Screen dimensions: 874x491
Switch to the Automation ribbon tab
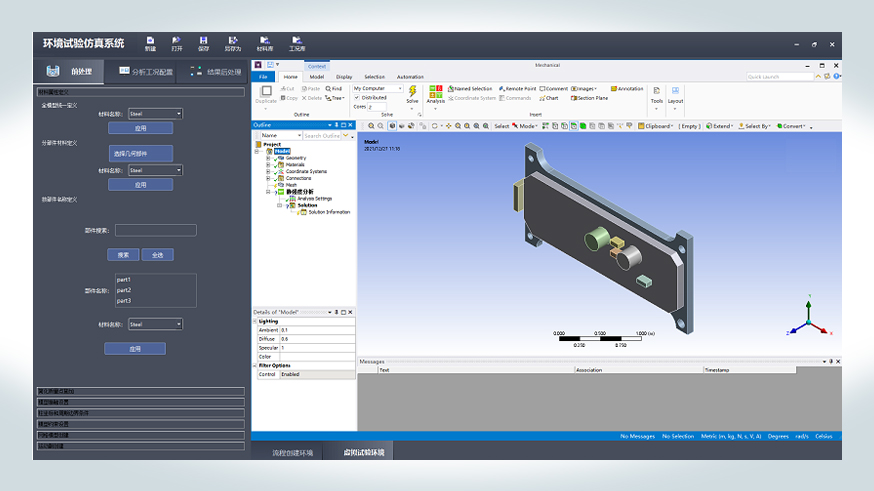(x=410, y=77)
